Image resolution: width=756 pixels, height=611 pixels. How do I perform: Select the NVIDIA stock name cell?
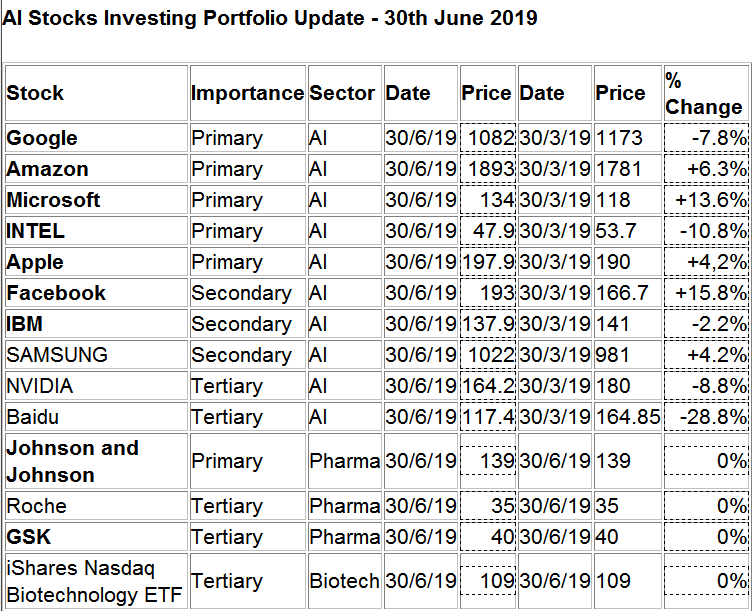click(x=40, y=386)
